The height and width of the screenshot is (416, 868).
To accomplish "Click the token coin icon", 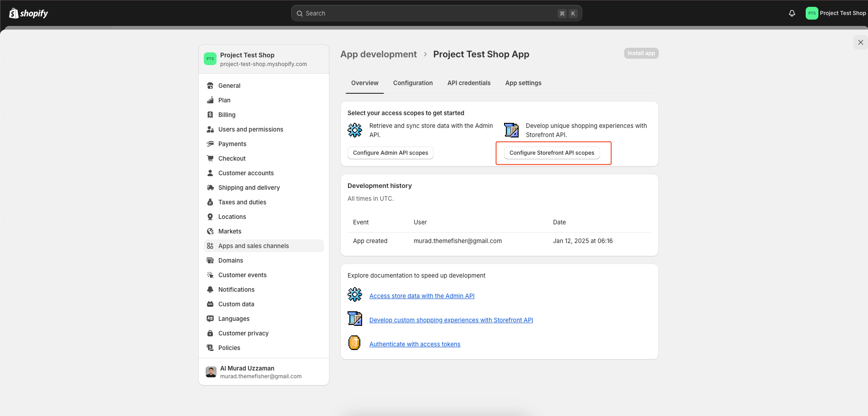I will [354, 342].
